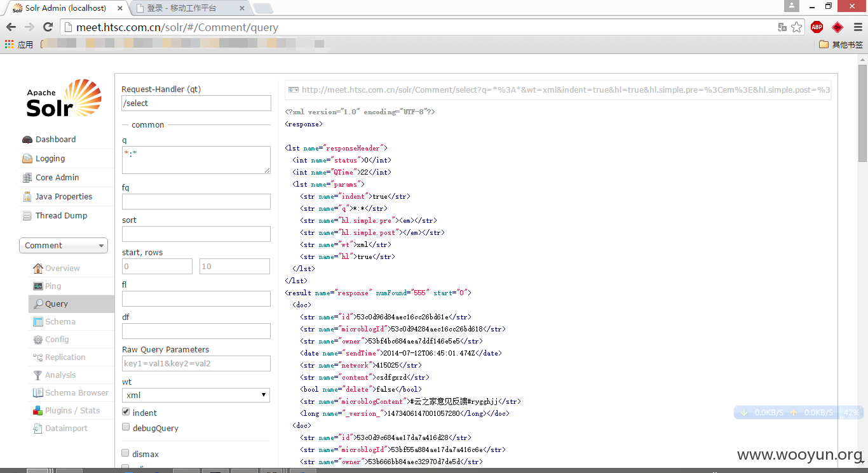The width and height of the screenshot is (868, 473).
Task: Click the Apache Solr logo
Action: click(64, 98)
